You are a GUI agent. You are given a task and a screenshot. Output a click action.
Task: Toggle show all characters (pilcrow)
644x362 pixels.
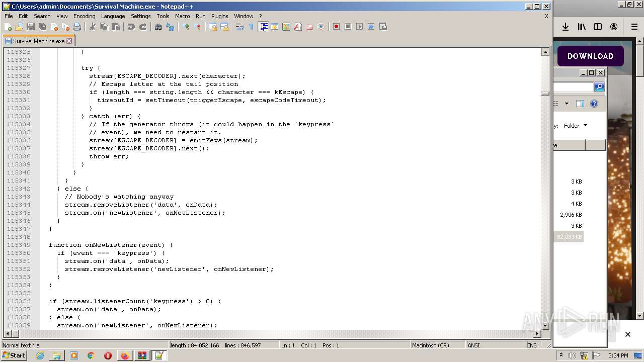pos(252,27)
